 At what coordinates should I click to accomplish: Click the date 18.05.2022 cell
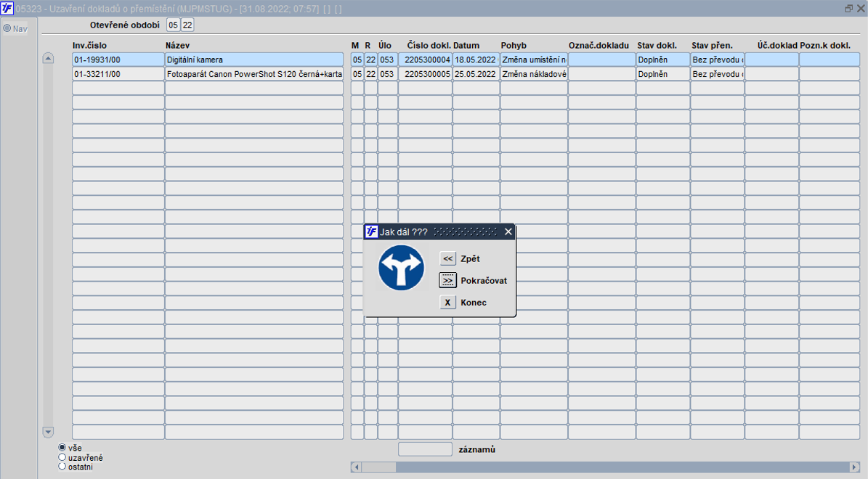click(476, 60)
